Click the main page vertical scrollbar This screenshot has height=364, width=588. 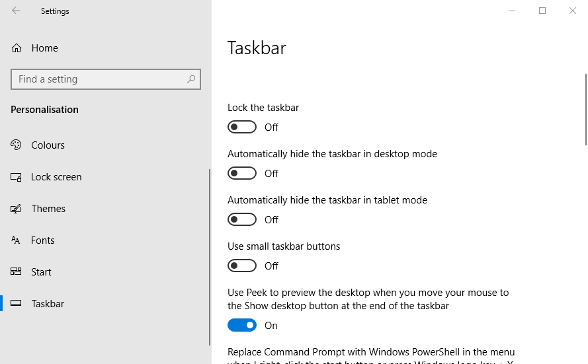point(586,110)
